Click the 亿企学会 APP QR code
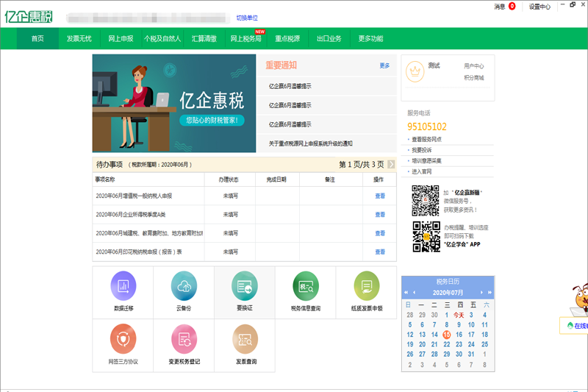 pyautogui.click(x=426, y=237)
